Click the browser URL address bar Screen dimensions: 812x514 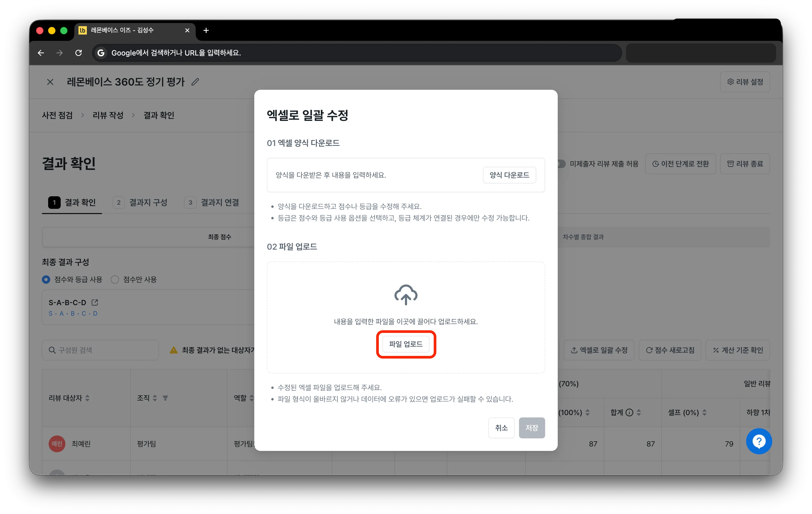pos(357,53)
